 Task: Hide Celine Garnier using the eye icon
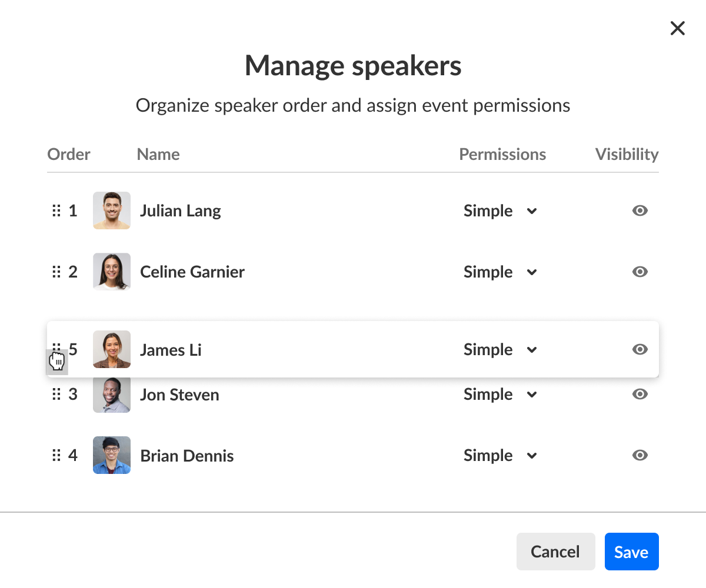coord(640,272)
